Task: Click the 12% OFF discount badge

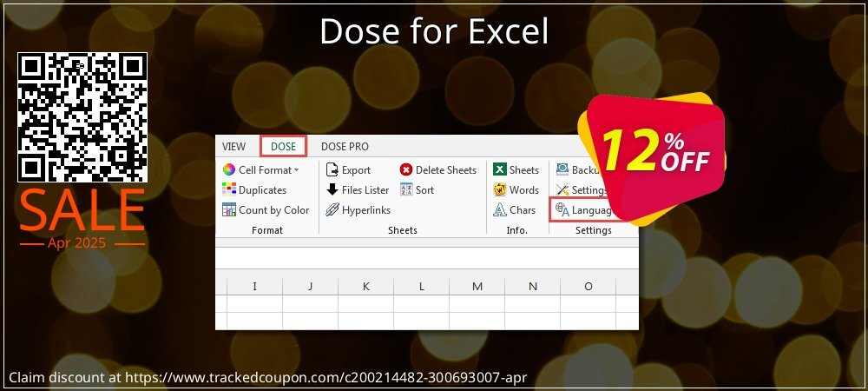Action: point(652,158)
